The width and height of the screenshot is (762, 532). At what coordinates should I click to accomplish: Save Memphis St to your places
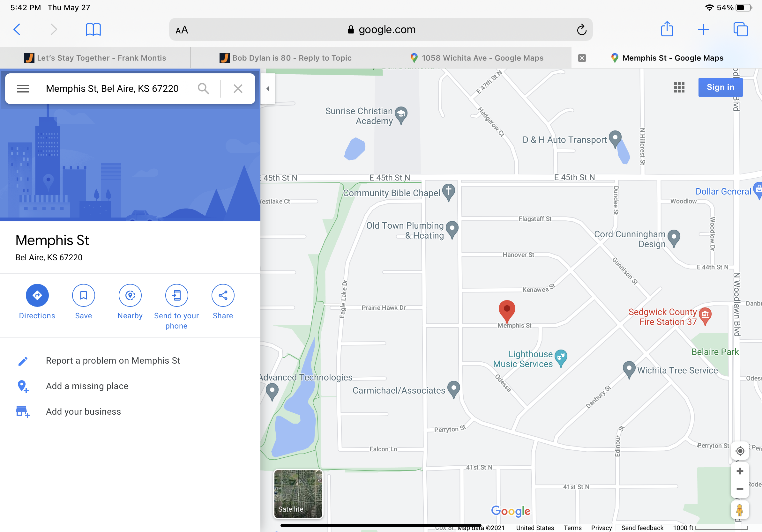[84, 302]
